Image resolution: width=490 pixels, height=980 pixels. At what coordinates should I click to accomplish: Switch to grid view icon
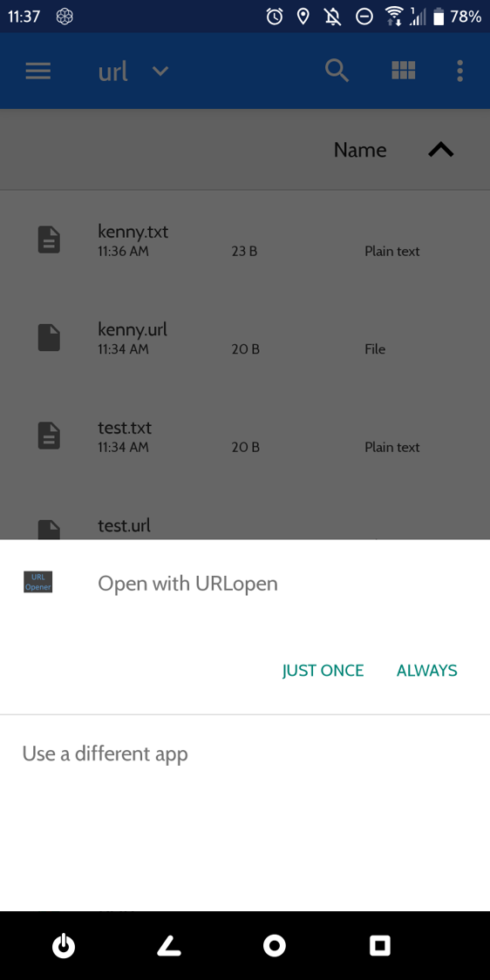click(404, 71)
